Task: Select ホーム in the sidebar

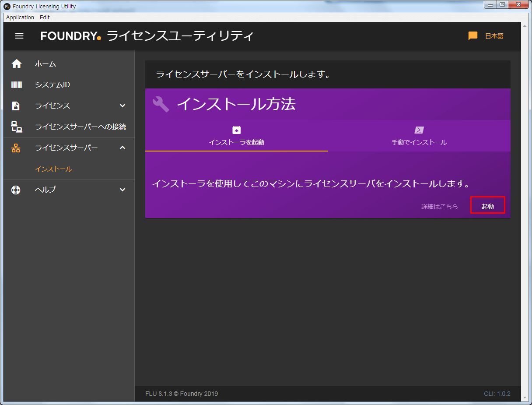Action: [69, 64]
